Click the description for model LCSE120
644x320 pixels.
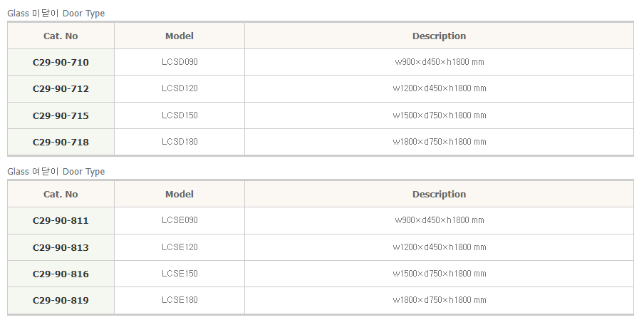click(439, 247)
